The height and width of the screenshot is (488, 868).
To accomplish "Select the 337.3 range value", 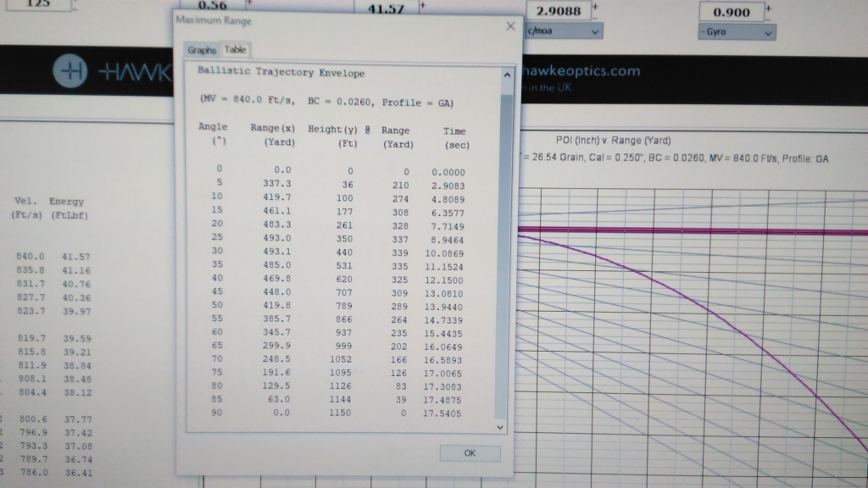I will coord(277,183).
